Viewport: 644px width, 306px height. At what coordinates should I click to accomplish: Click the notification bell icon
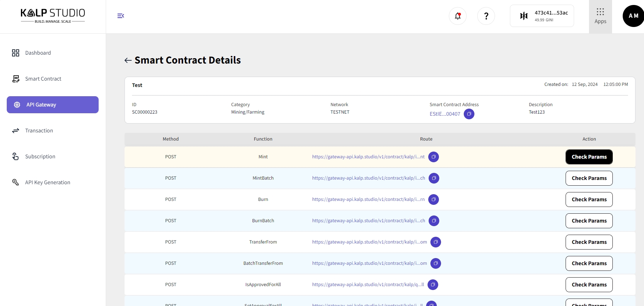pos(457,16)
